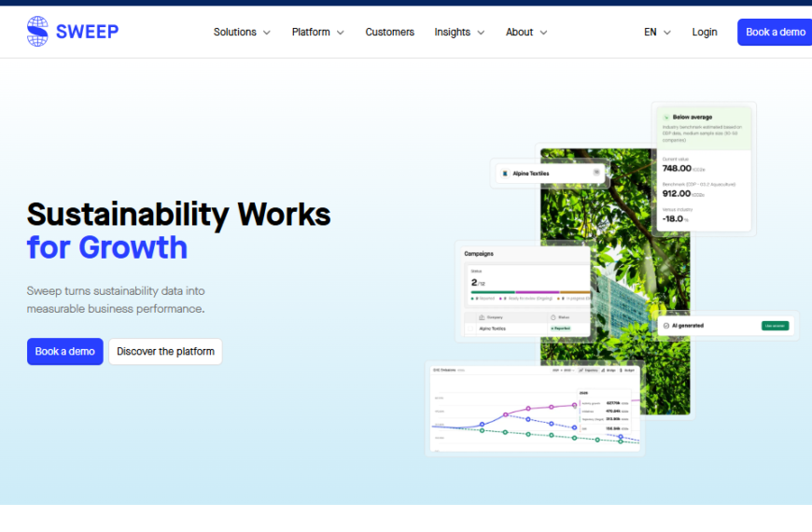Click the AI generated checkmark icon

666,326
